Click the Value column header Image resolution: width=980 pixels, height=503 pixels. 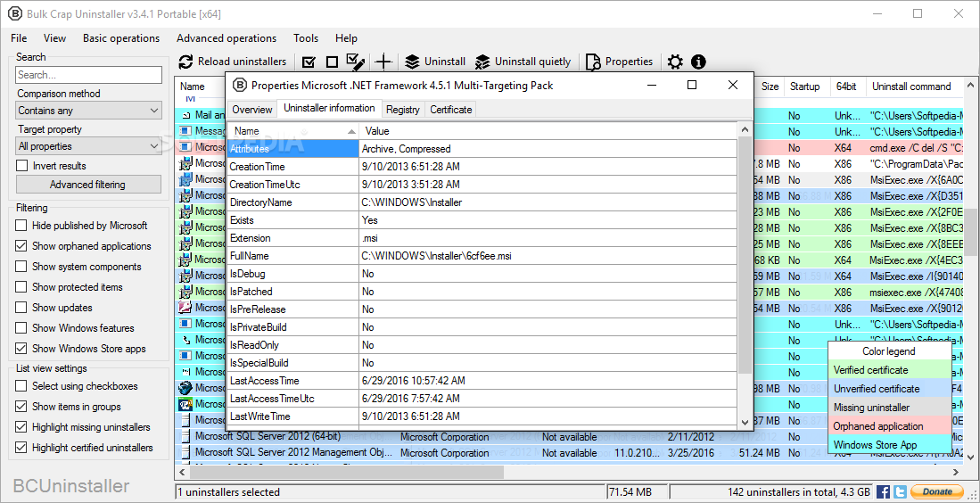548,131
